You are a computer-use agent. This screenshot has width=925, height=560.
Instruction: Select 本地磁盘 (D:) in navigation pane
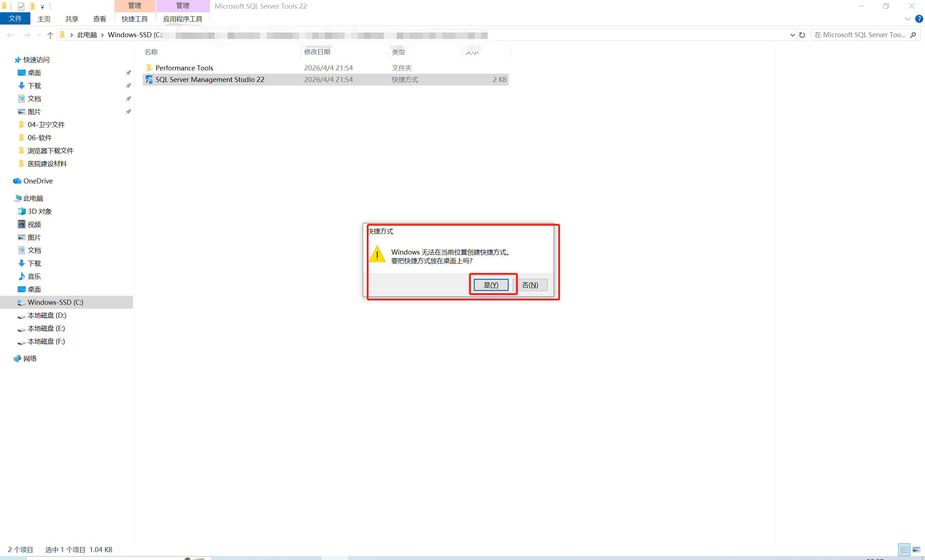tap(47, 315)
